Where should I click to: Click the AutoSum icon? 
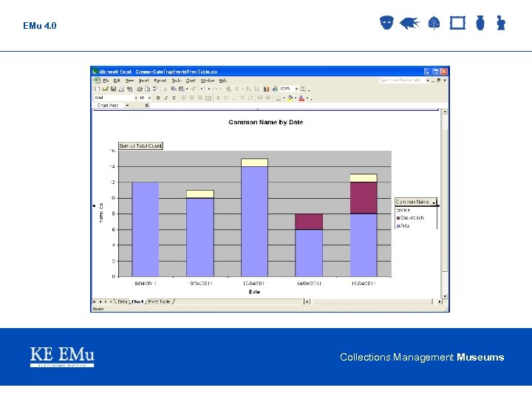click(x=237, y=89)
